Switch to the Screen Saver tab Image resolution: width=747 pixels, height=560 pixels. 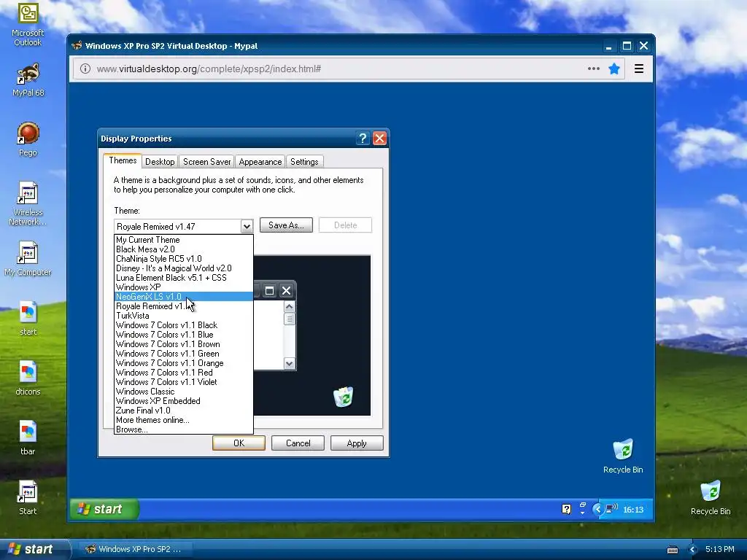pyautogui.click(x=206, y=161)
